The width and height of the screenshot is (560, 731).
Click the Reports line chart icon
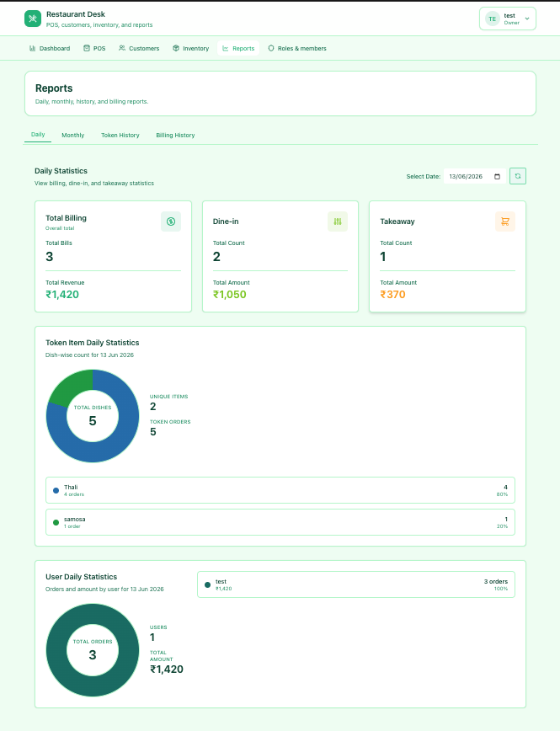(225, 48)
